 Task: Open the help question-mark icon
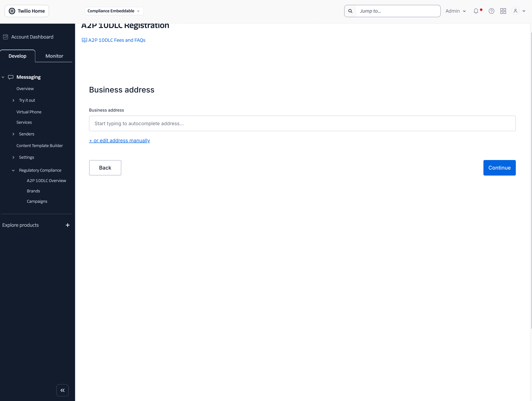tap(491, 11)
